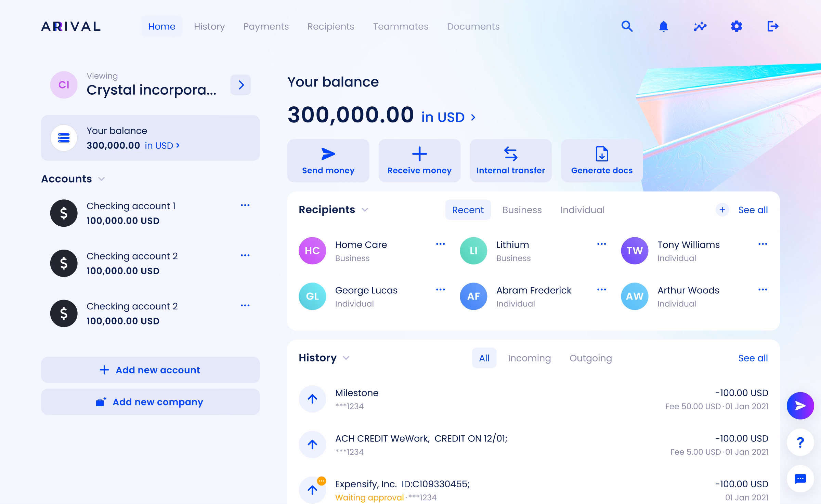Screen dimensions: 821x504
Task: Open options for Checking account 1
Action: (245, 205)
